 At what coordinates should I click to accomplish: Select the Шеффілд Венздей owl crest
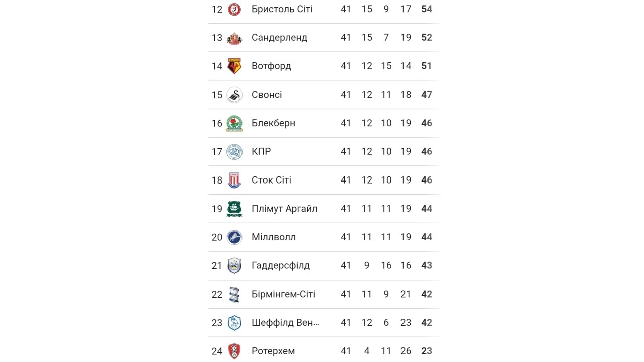234,323
